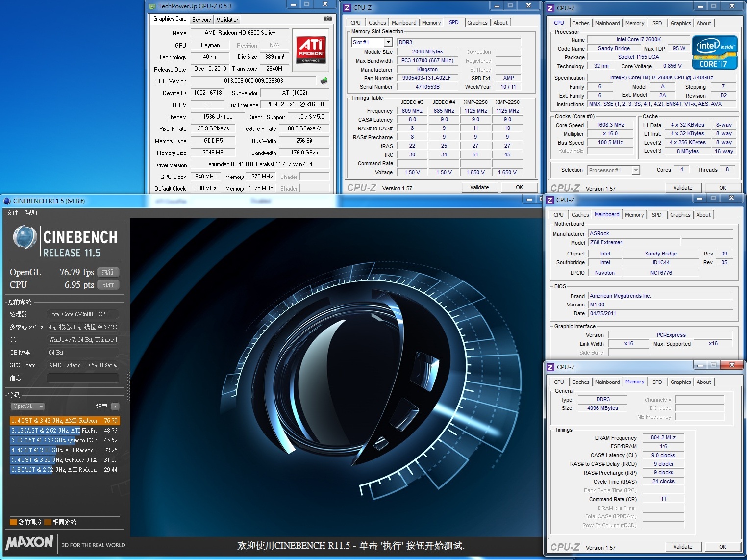The width and height of the screenshot is (747, 560).
Task: Click the ATI Radeon logo in GPU-Z
Action: click(x=311, y=50)
